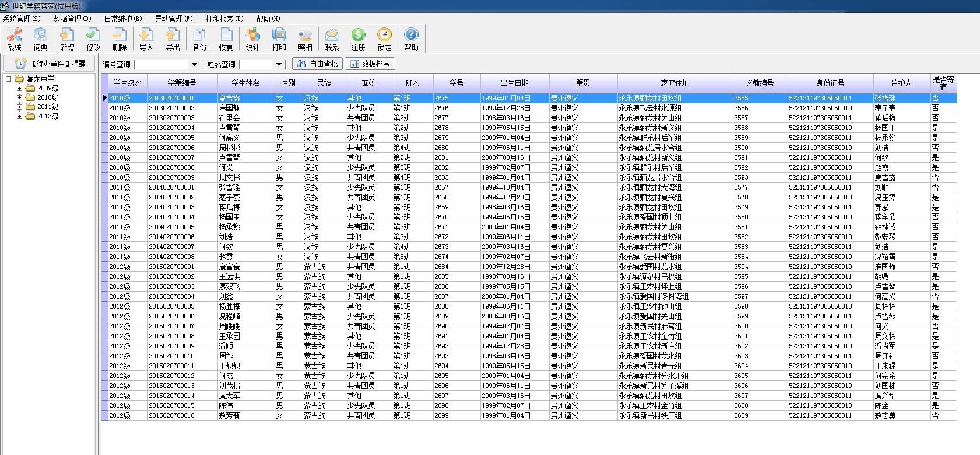This screenshot has width=980, height=455.
Task: Expand the 2009级 tree node
Action: click(20, 89)
